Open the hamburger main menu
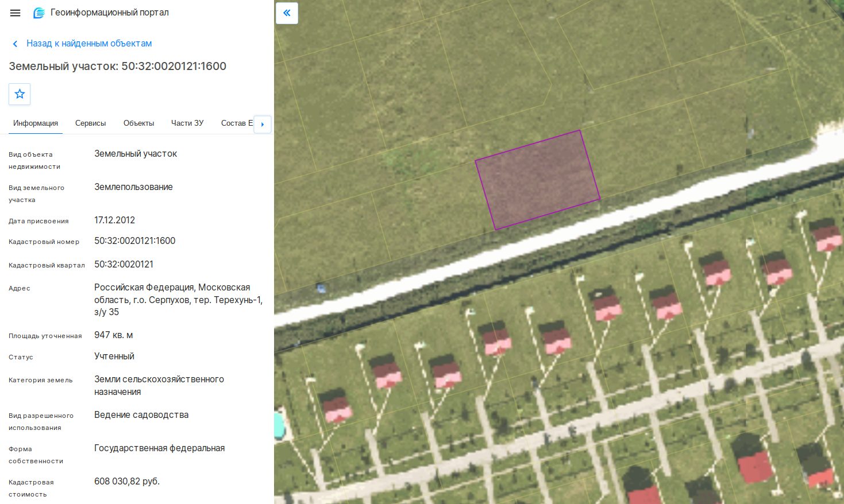This screenshot has height=504, width=844. coord(16,13)
